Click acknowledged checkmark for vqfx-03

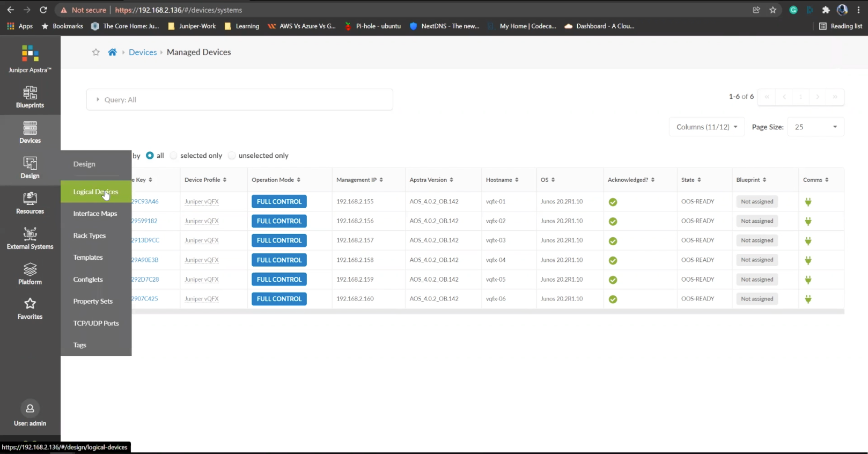coord(613,241)
